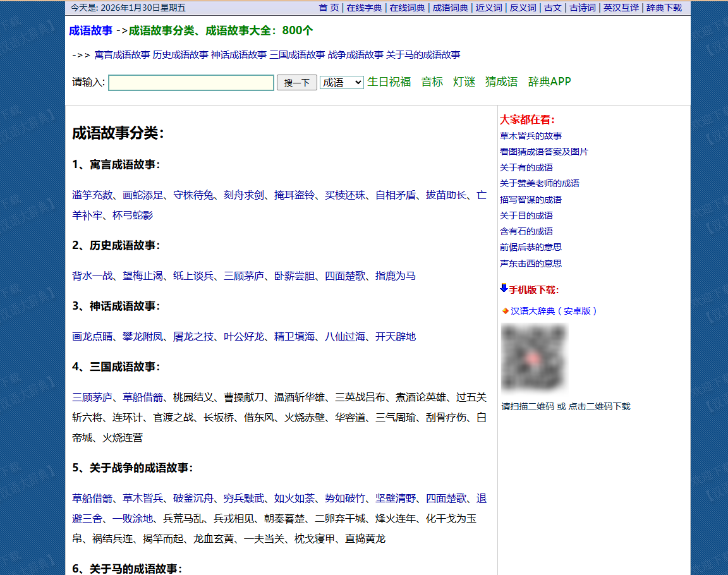Screen dimensions: 728x575
Task: Open 汉语大辞典(安卓版) download link
Action: [x=554, y=311]
